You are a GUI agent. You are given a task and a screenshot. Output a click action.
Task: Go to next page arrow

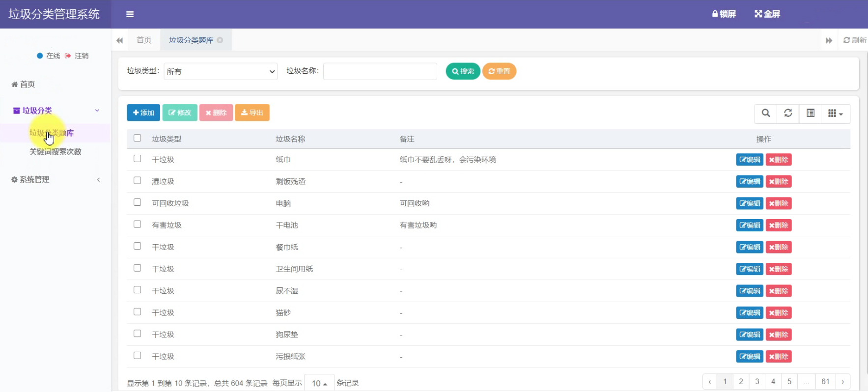click(x=843, y=382)
